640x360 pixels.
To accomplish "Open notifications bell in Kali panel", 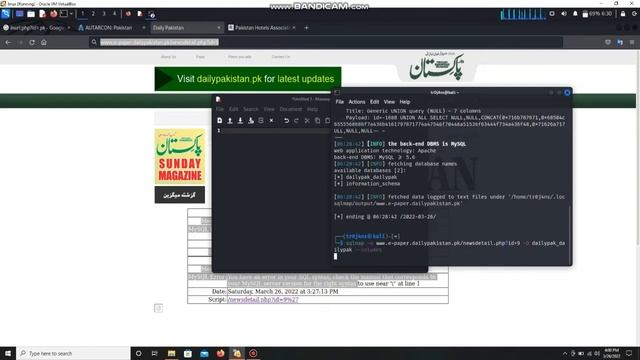I will [x=575, y=14].
